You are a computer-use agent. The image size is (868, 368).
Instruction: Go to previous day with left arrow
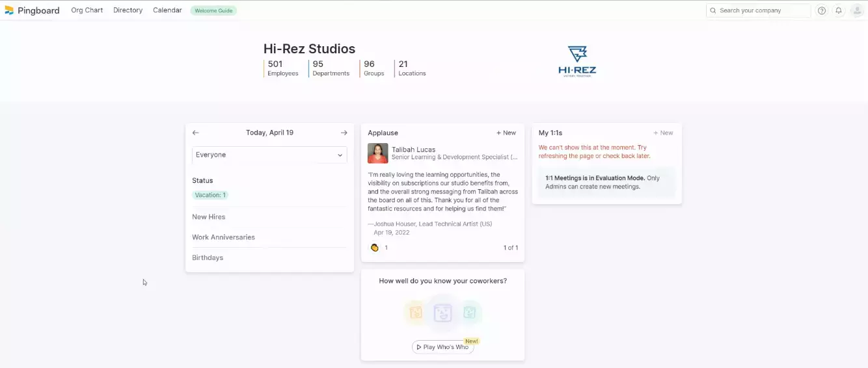(x=196, y=133)
